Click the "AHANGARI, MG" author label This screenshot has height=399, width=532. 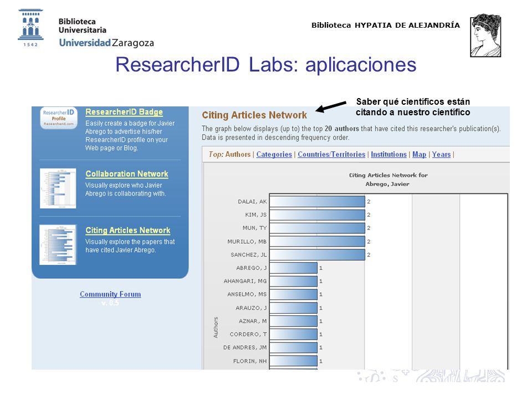[245, 282]
